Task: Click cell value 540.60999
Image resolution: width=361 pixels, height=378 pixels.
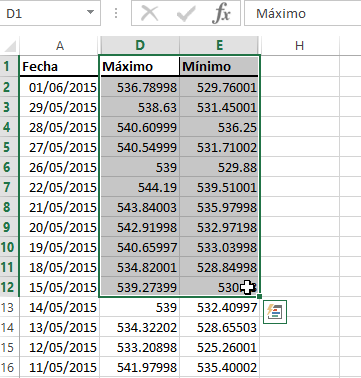Action: [140, 127]
